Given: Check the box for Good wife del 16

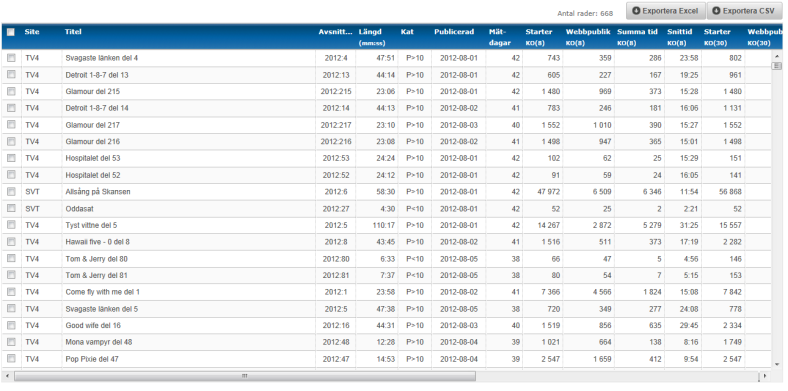Looking at the screenshot, I should tap(11, 325).
